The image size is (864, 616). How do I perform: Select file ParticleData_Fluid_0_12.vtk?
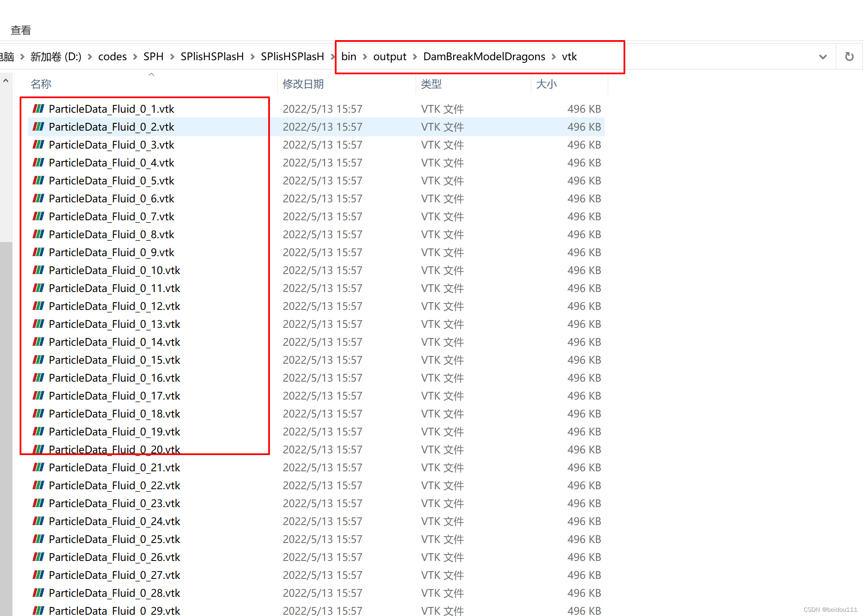point(114,306)
